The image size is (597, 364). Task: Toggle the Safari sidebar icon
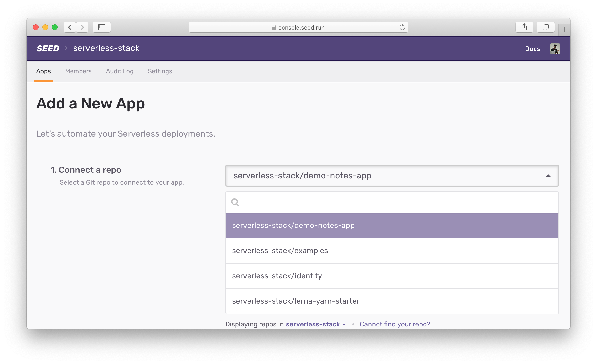pos(101,27)
